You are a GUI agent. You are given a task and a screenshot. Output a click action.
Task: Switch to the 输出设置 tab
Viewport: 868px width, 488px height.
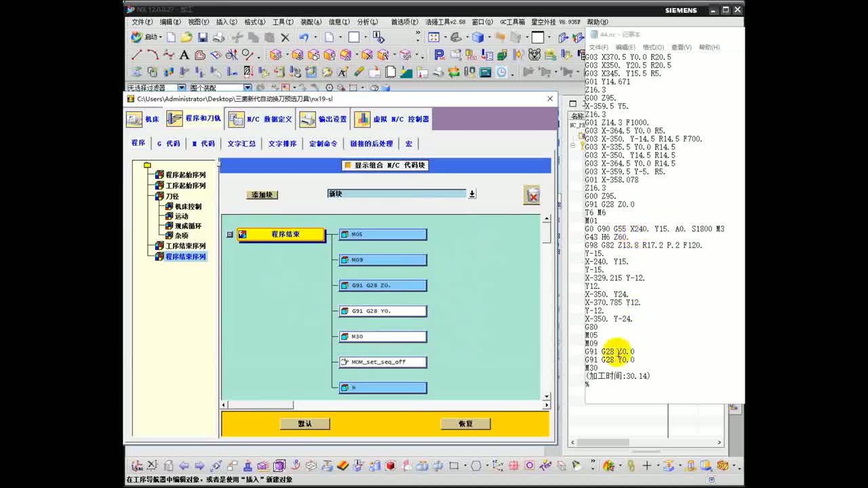point(323,119)
